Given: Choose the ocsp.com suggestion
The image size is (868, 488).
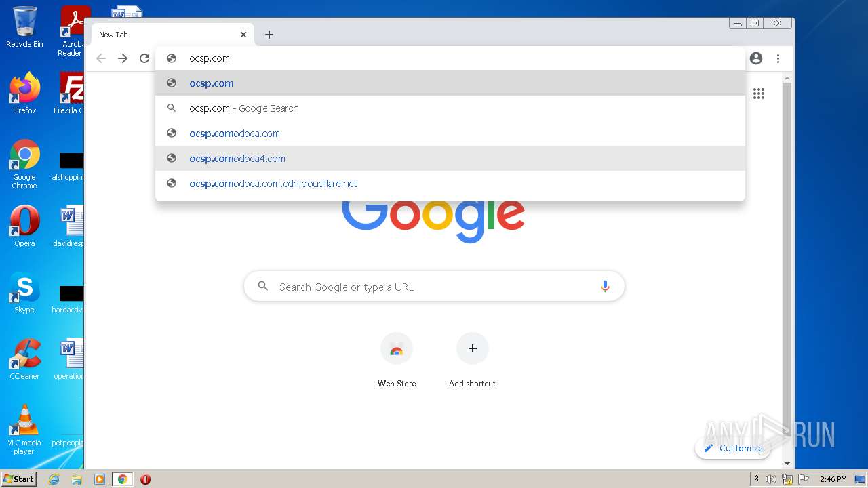Looking at the screenshot, I should pyautogui.click(x=450, y=83).
